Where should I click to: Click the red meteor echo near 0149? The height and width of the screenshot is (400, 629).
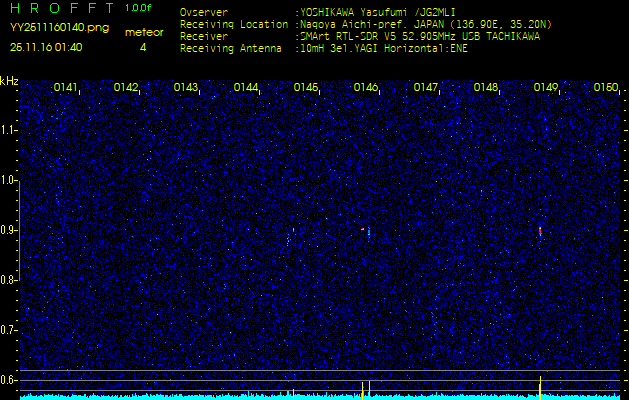tap(540, 231)
